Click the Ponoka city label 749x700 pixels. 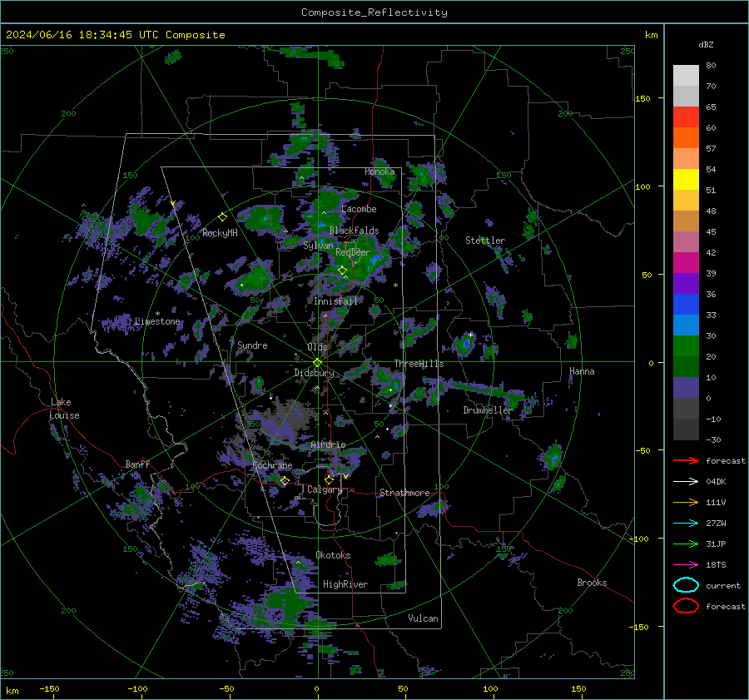click(x=379, y=171)
